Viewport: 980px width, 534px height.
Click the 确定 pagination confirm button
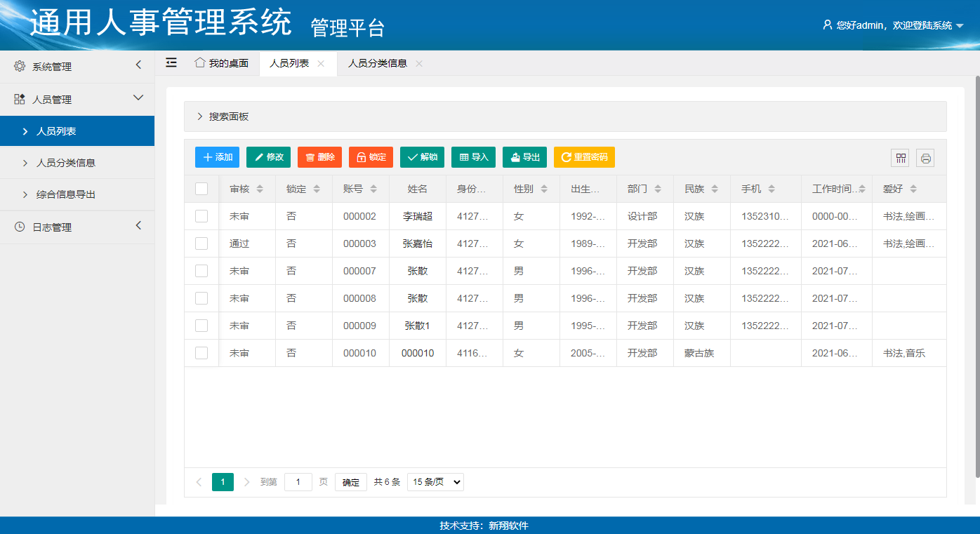click(x=351, y=482)
